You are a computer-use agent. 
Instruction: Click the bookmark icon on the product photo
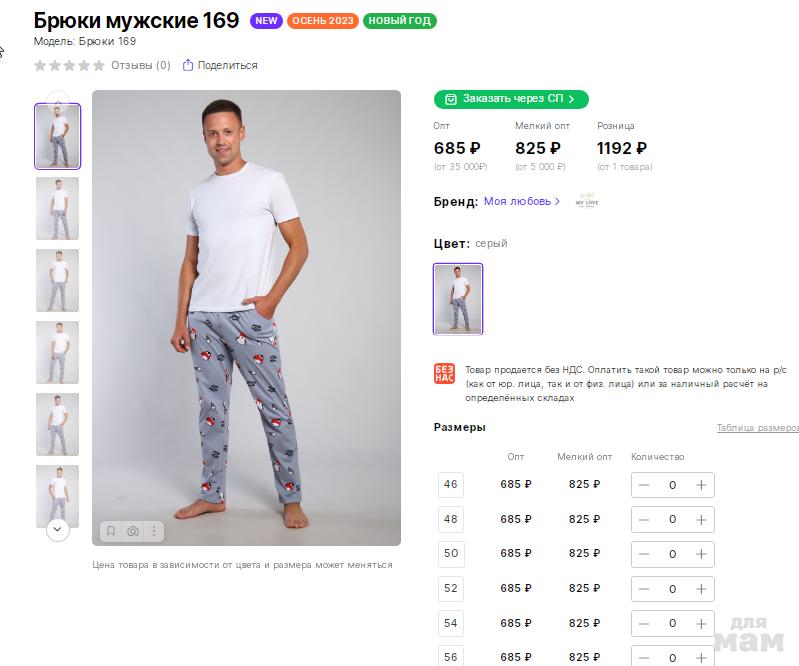point(111,531)
